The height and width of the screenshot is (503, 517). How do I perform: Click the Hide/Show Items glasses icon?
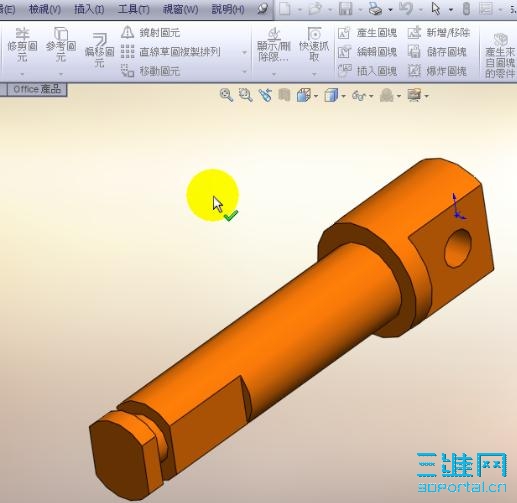point(359,96)
